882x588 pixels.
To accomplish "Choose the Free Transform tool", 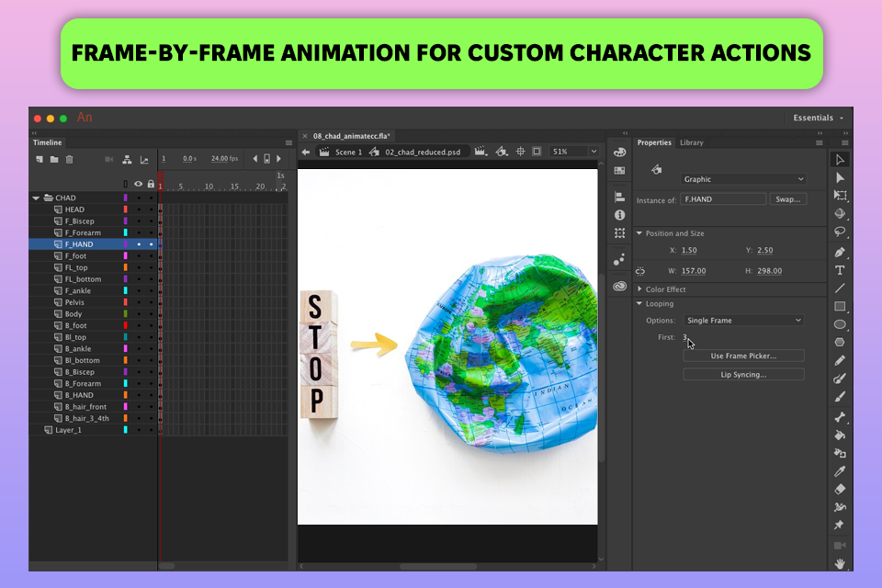I will pos(840,196).
